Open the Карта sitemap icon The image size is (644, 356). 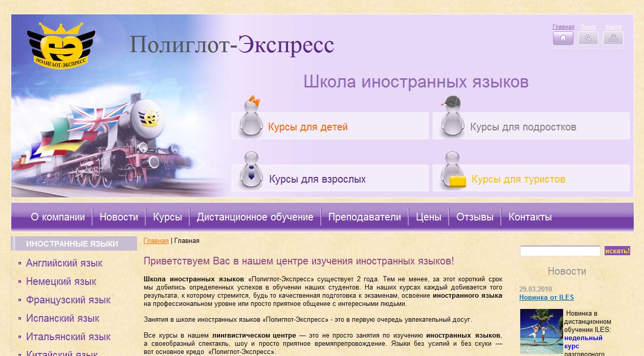click(x=613, y=38)
